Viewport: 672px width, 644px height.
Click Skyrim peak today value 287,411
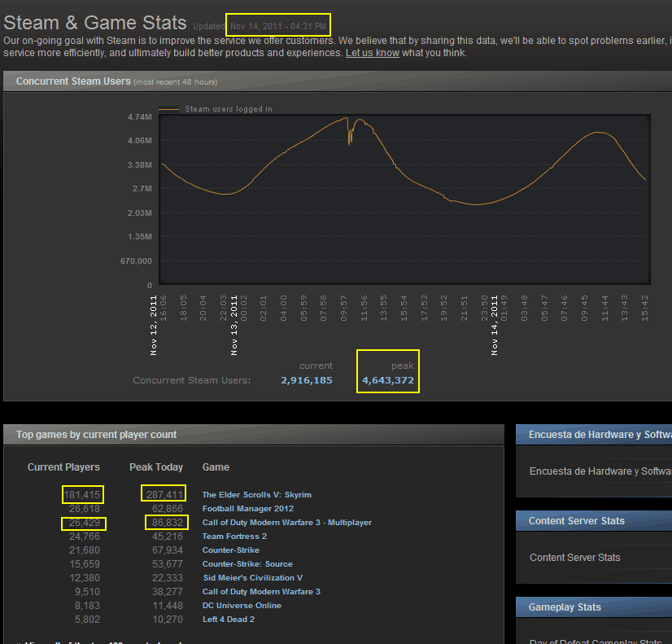pyautogui.click(x=164, y=495)
